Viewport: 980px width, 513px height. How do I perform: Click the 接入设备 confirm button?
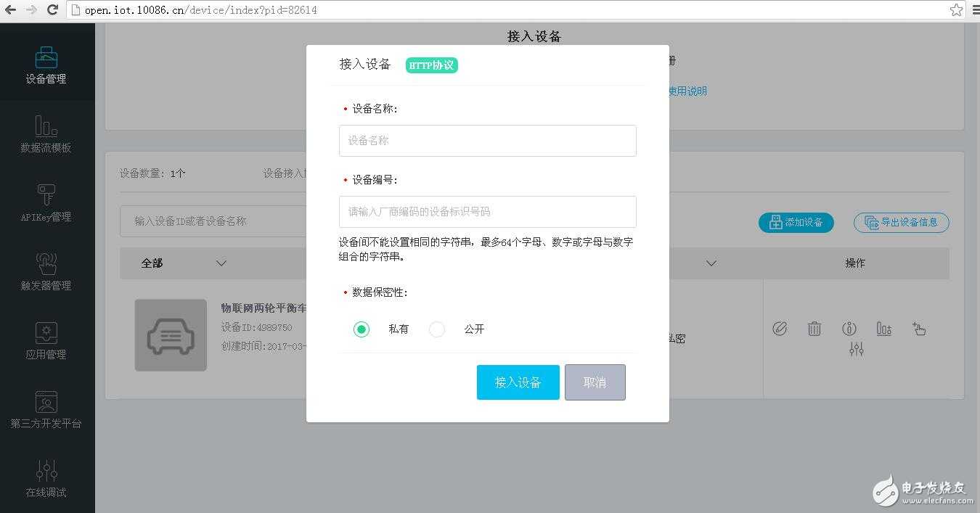coord(518,382)
